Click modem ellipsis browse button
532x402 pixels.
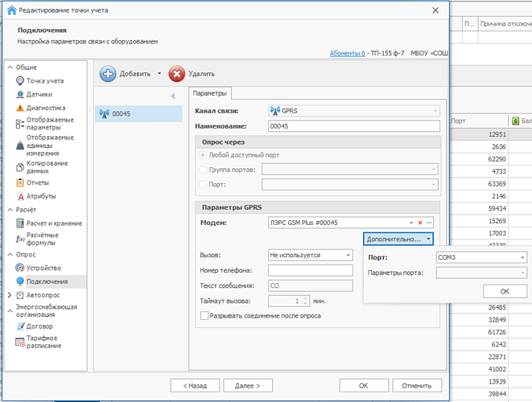(x=429, y=223)
